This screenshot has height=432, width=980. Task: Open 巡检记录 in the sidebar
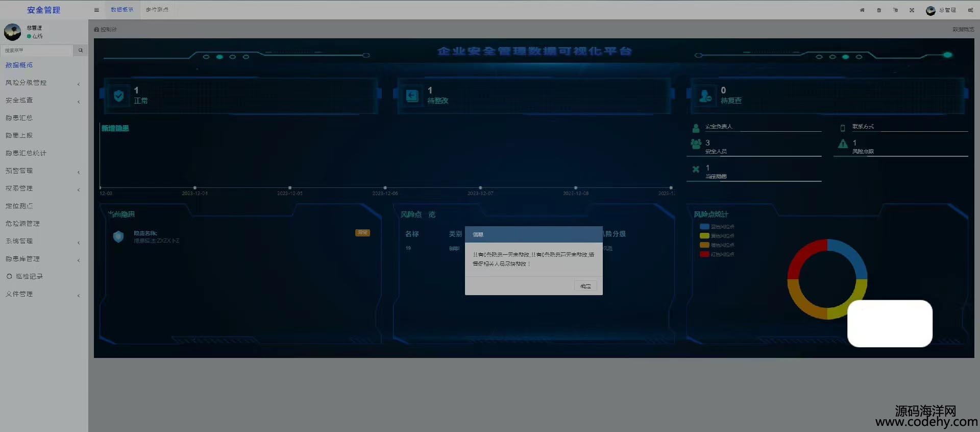pos(43,277)
